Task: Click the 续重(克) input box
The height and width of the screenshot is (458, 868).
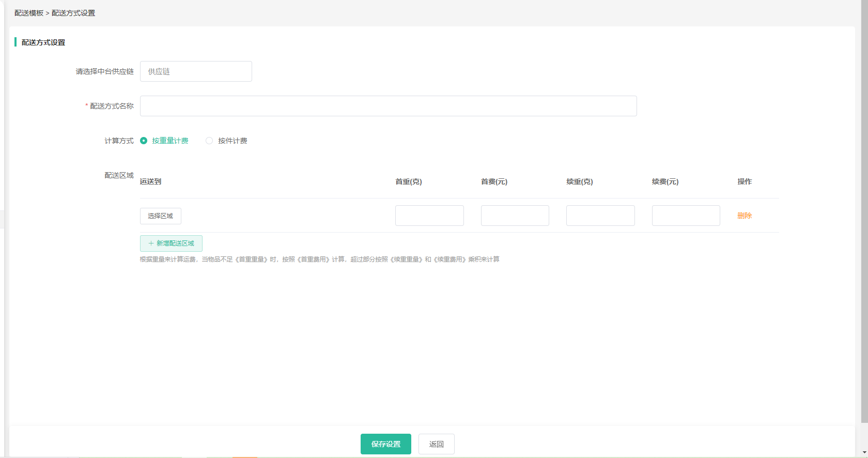Action: click(x=600, y=216)
